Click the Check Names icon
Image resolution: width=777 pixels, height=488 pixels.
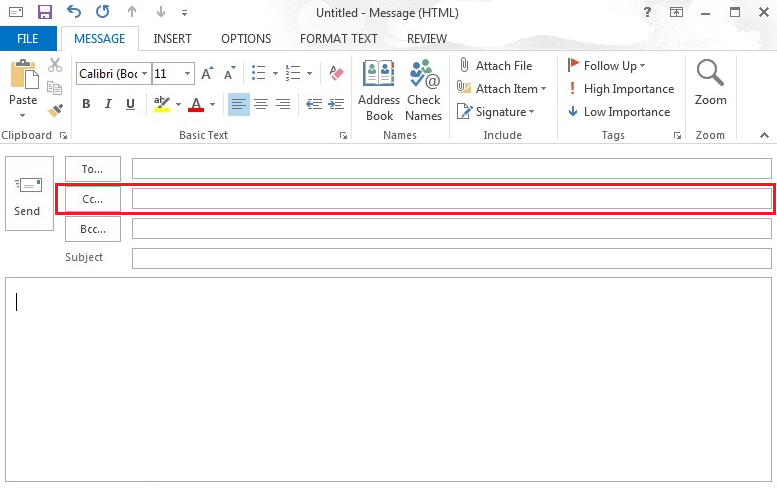[423, 90]
